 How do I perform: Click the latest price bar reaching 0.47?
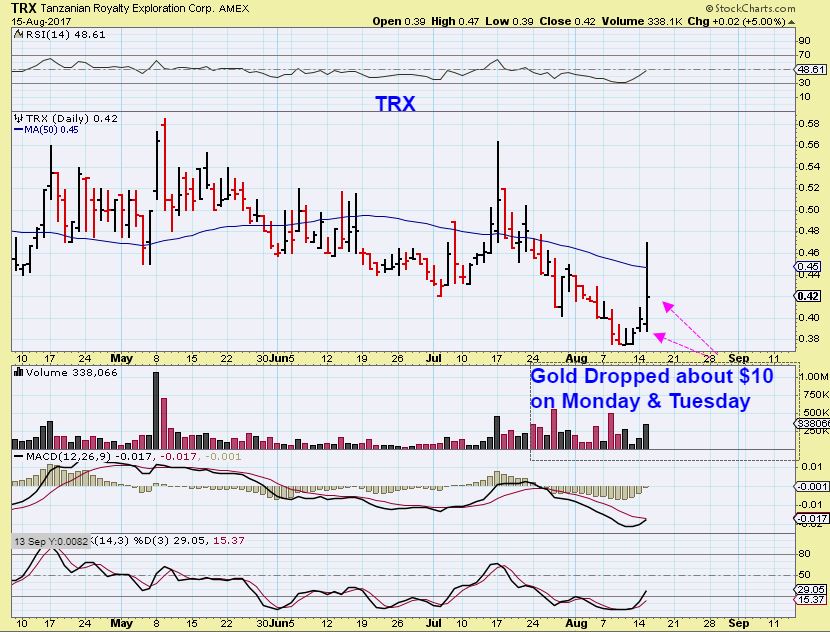647,287
